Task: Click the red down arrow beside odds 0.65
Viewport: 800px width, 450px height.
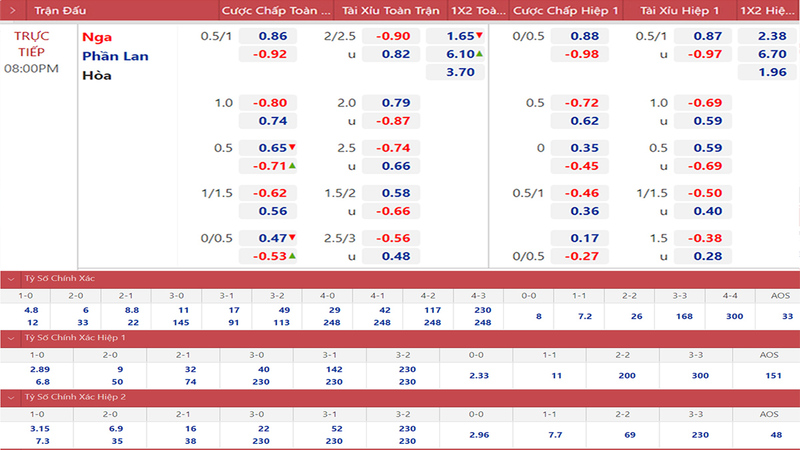Action: 292,148
